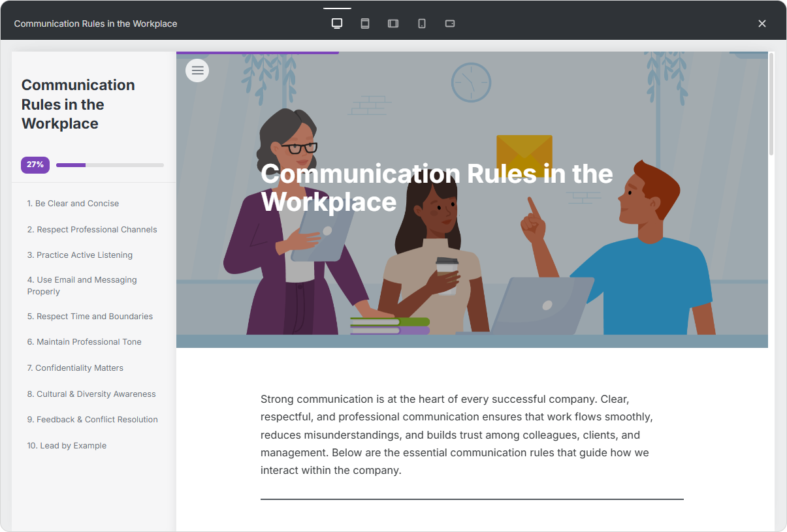Click the vertical scrollbar on content pane
Image resolution: width=787 pixels, height=532 pixels.
(771, 104)
